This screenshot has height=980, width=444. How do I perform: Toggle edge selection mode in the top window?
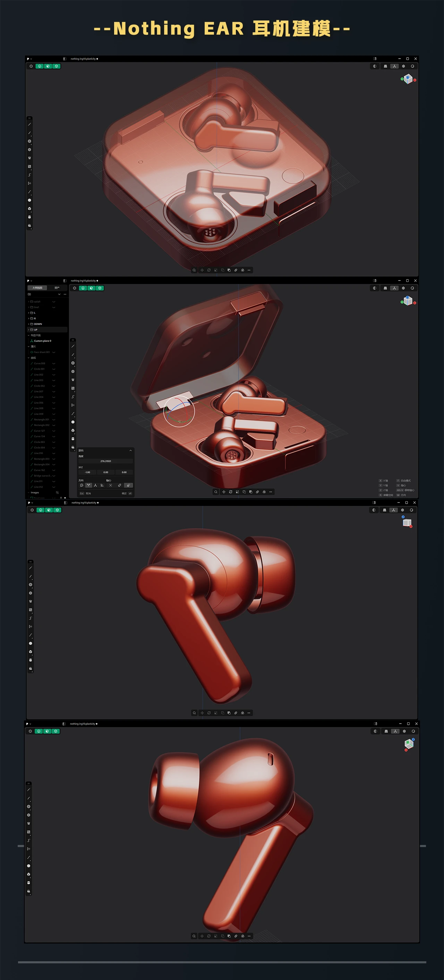click(40, 66)
